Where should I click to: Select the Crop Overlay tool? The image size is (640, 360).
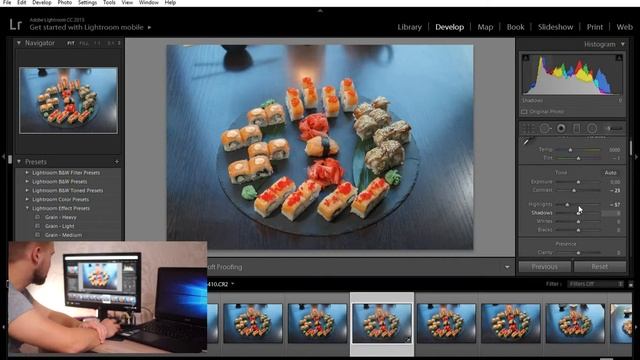529,129
